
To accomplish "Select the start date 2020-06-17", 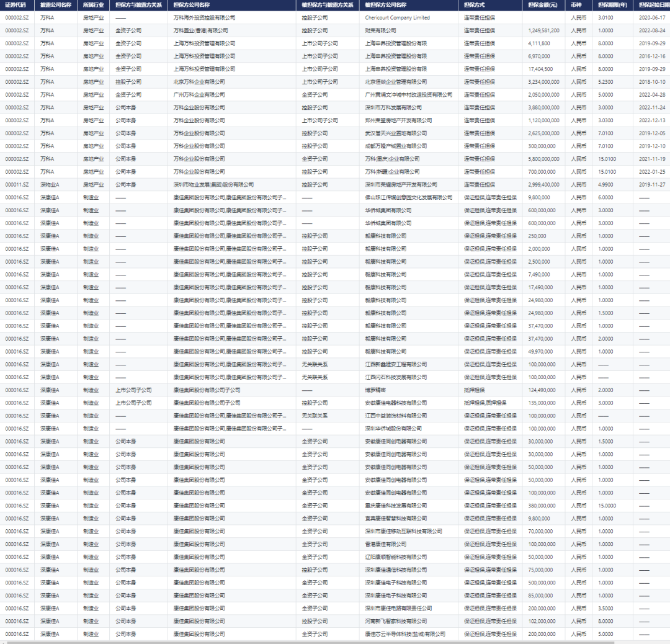I will click(652, 18).
